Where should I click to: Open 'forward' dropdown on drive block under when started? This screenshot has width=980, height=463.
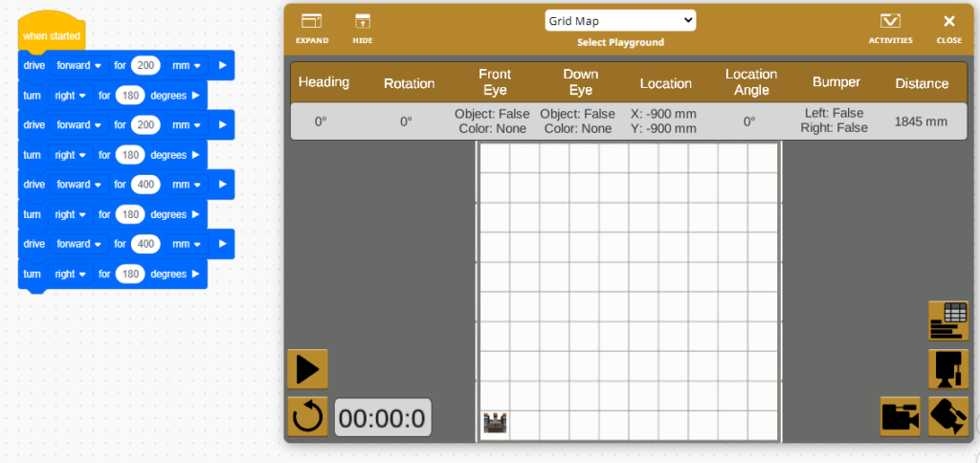pos(78,65)
